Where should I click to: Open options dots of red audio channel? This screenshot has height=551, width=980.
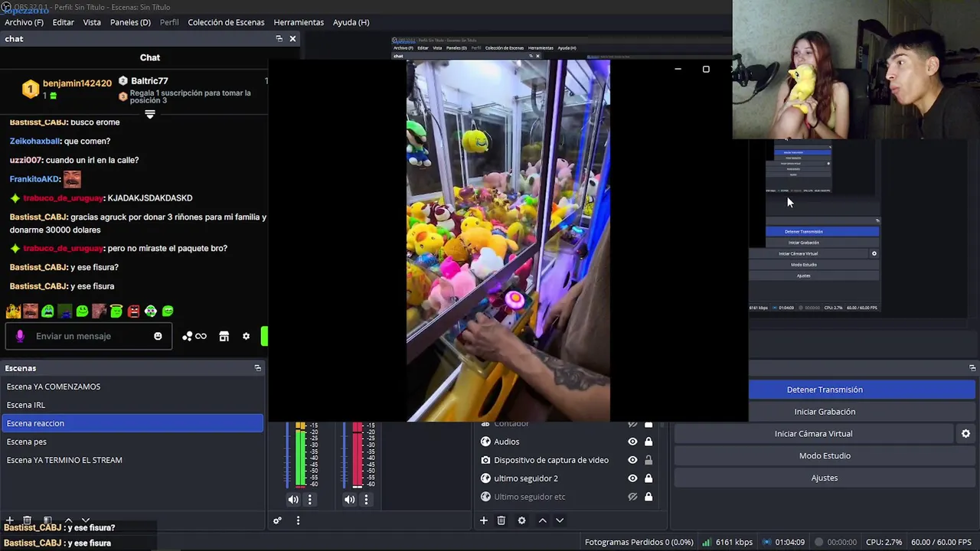click(x=366, y=500)
